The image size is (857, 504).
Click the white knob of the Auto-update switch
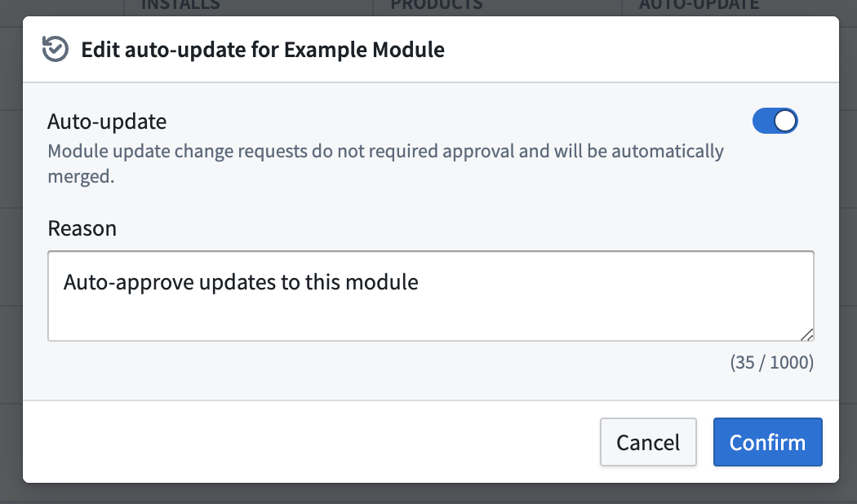(x=785, y=122)
